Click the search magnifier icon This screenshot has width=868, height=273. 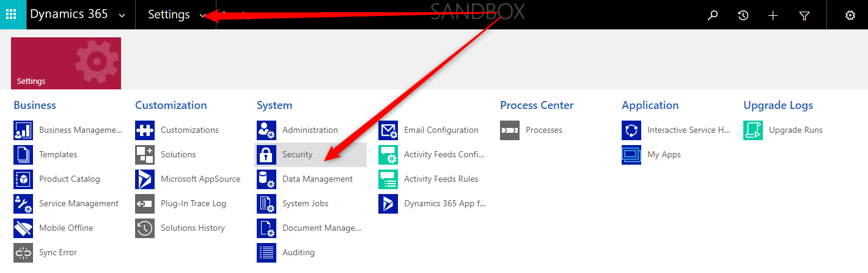(713, 15)
